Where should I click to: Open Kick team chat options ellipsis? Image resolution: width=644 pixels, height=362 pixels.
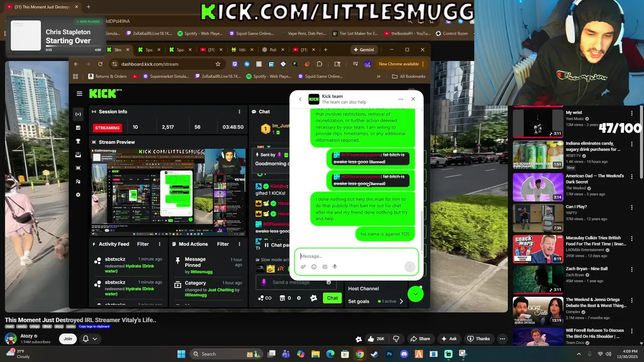click(400, 99)
